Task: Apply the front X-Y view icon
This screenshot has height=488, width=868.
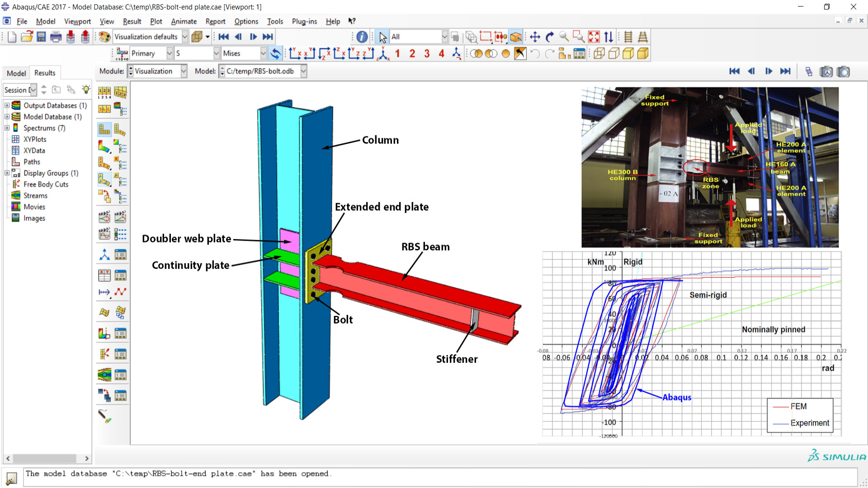Action: (295, 54)
